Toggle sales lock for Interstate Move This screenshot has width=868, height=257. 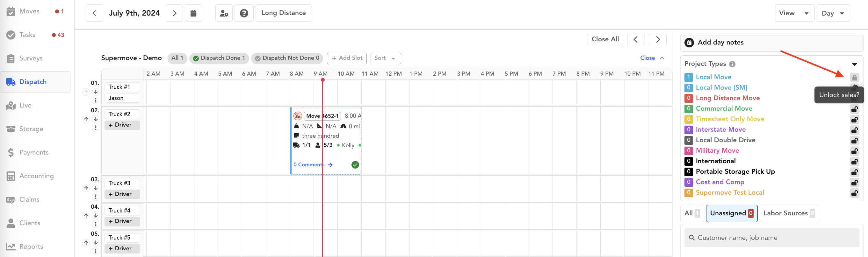coord(854,130)
